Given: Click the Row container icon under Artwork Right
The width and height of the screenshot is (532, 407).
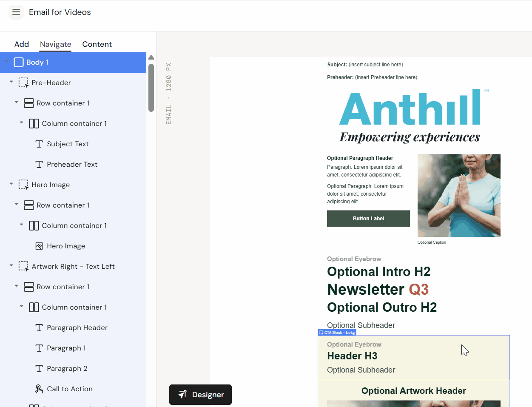Looking at the screenshot, I should [29, 287].
